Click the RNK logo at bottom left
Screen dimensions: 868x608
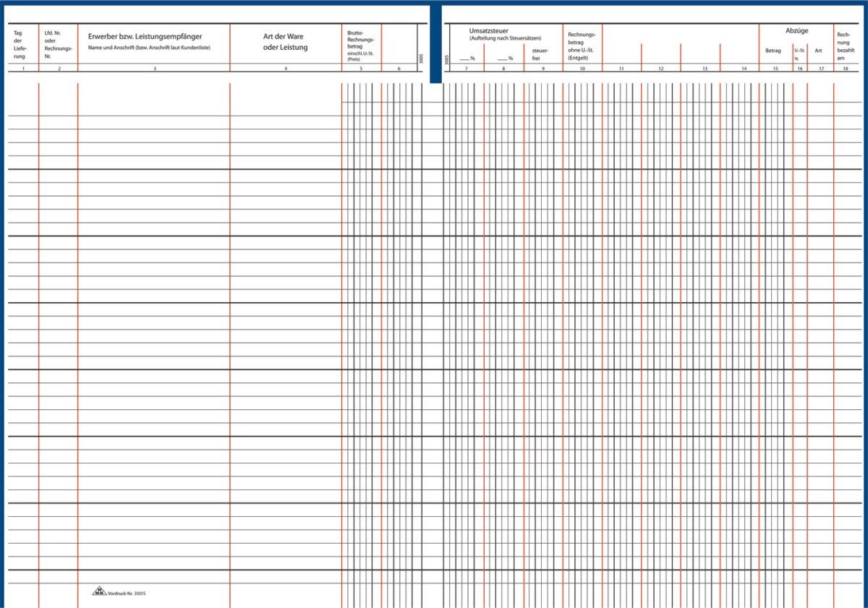click(x=98, y=591)
